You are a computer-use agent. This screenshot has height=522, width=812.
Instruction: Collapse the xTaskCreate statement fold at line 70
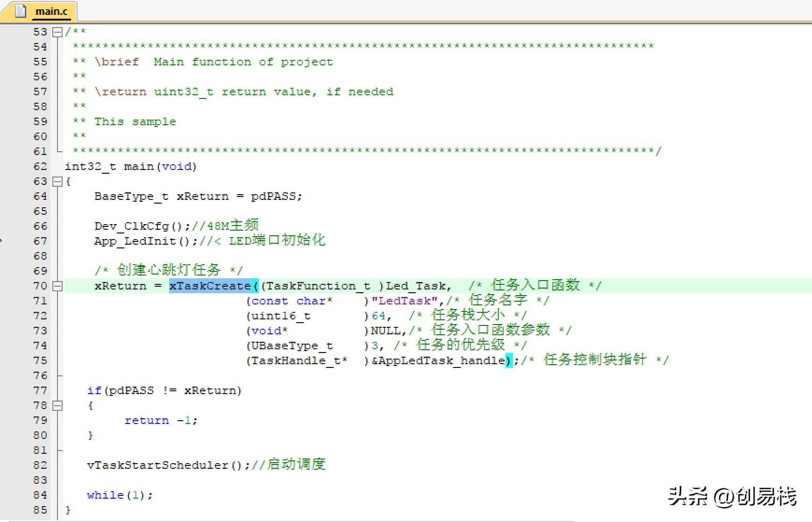[57, 286]
